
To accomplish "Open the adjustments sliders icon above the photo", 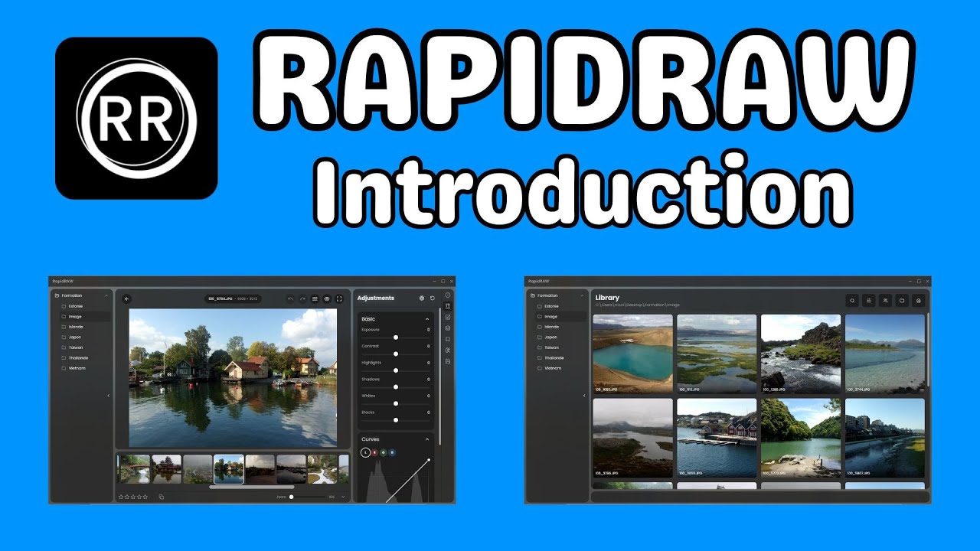I will pyautogui.click(x=315, y=298).
